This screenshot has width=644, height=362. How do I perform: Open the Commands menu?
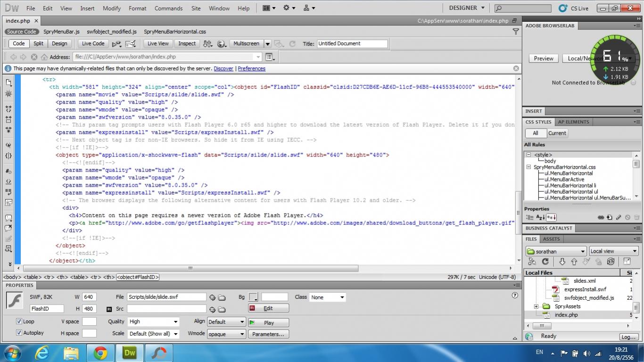[168, 8]
